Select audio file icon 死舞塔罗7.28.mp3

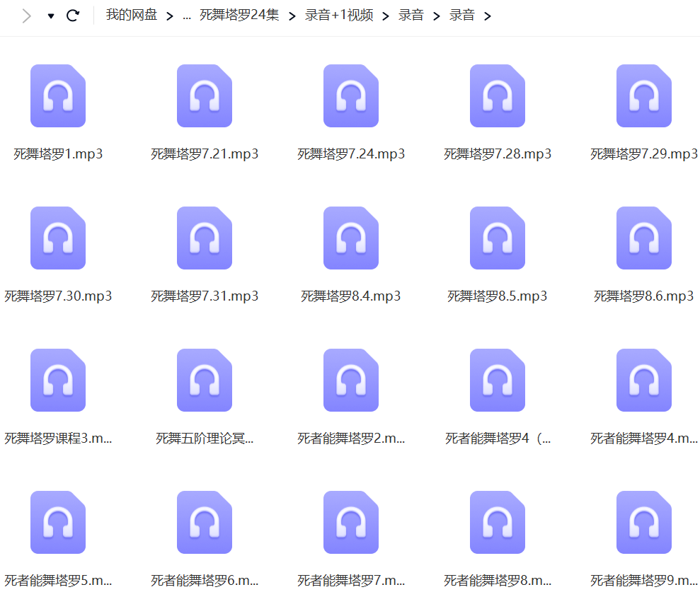(x=498, y=96)
